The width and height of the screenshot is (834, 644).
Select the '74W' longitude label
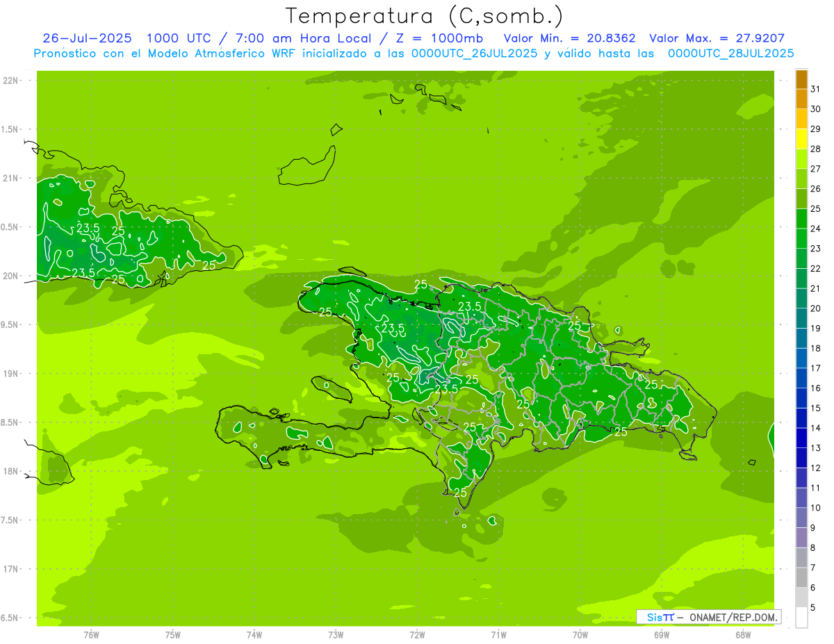[254, 634]
